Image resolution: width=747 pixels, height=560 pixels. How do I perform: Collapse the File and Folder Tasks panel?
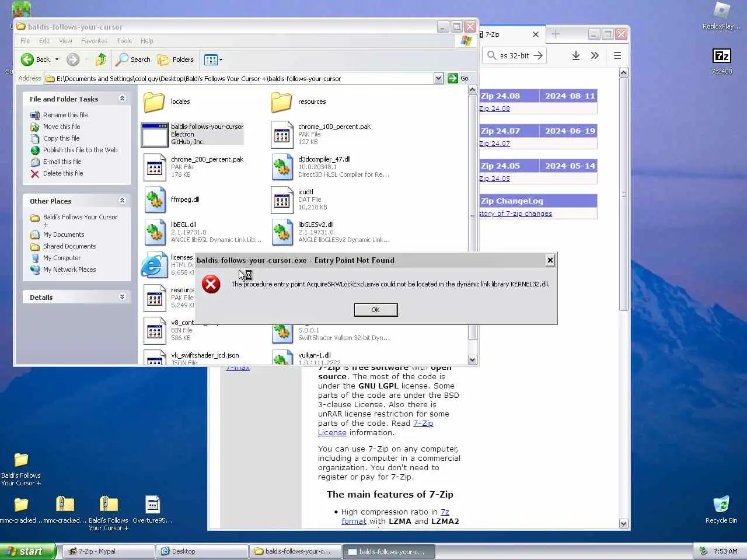[x=122, y=99]
